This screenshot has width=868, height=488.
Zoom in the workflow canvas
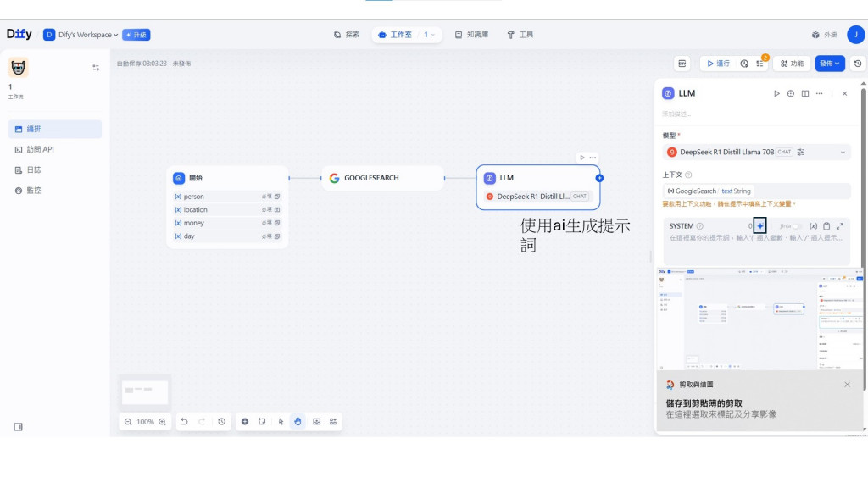162,422
